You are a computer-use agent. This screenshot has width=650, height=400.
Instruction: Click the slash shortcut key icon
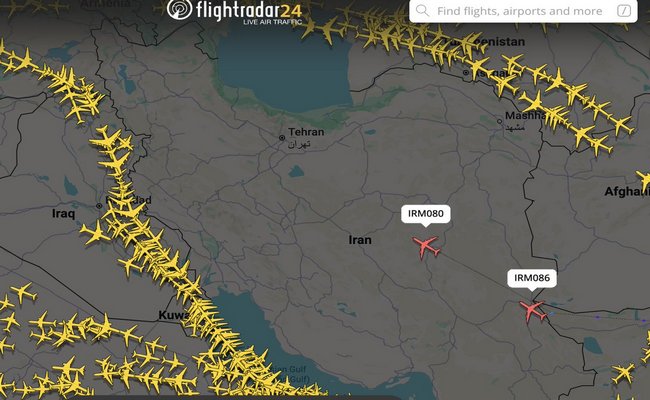click(624, 10)
